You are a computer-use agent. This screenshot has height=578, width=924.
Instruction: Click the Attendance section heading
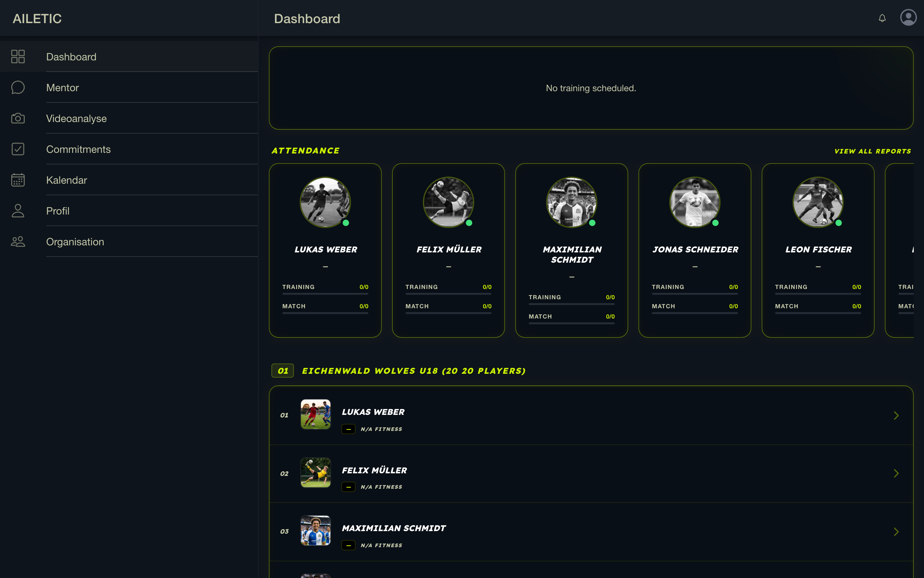pyautogui.click(x=305, y=151)
